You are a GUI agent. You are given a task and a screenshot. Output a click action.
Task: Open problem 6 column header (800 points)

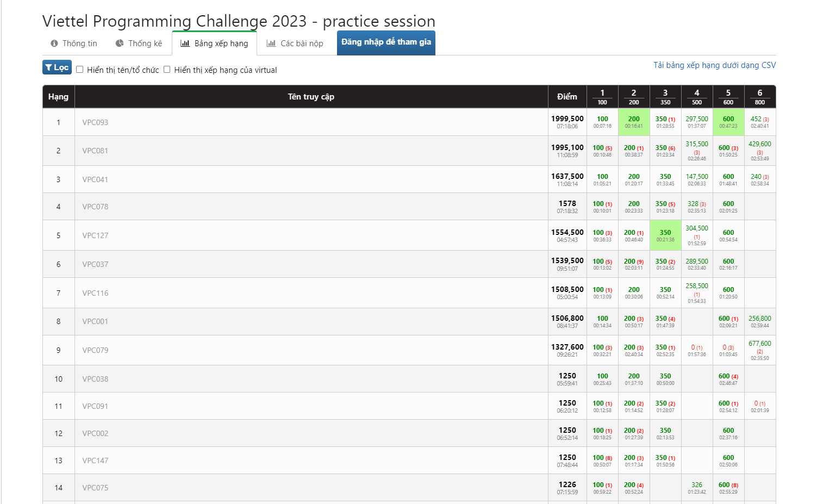click(760, 97)
